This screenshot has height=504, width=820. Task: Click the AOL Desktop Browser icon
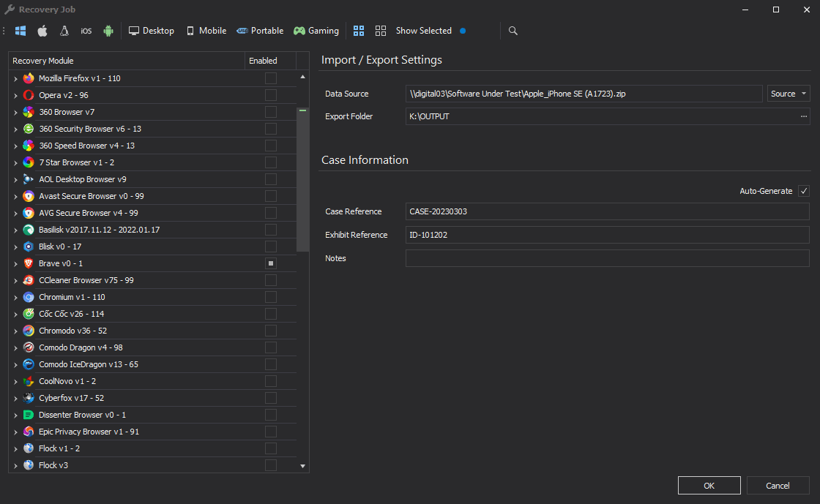pos(29,179)
